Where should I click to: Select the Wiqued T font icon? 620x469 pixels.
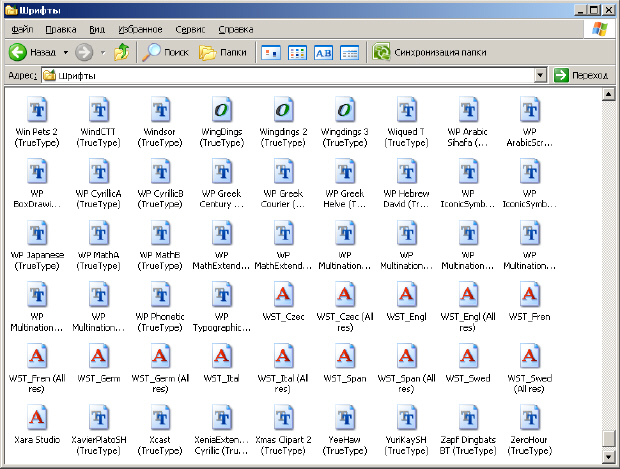(406, 110)
